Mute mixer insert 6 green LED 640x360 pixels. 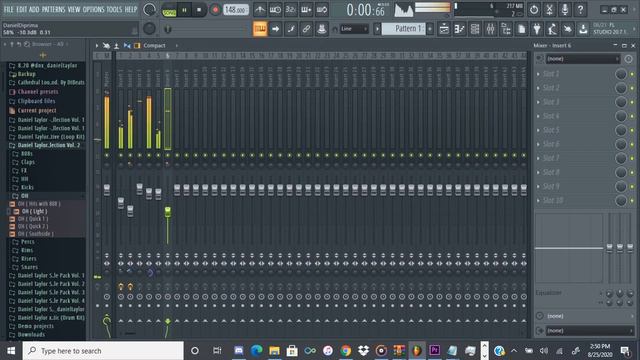click(x=168, y=156)
